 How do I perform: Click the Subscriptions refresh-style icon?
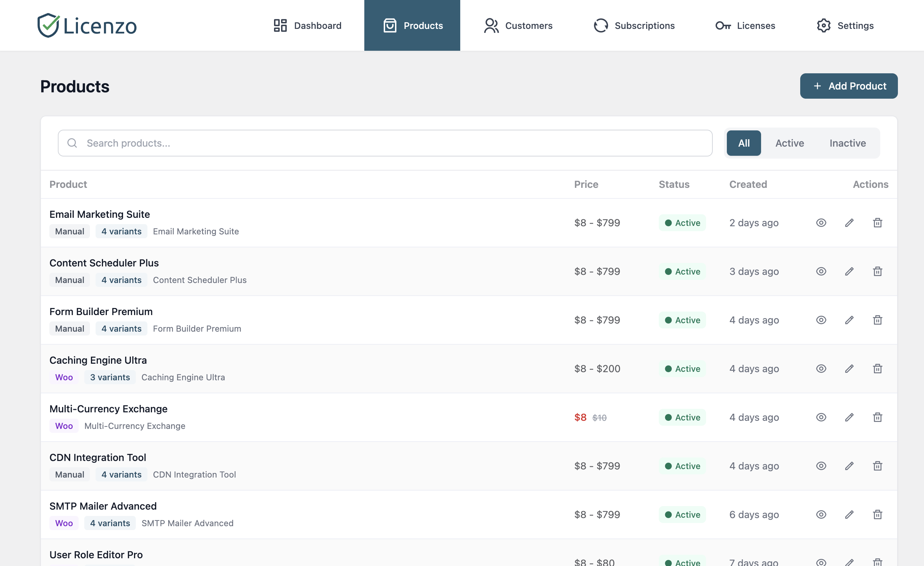click(600, 25)
